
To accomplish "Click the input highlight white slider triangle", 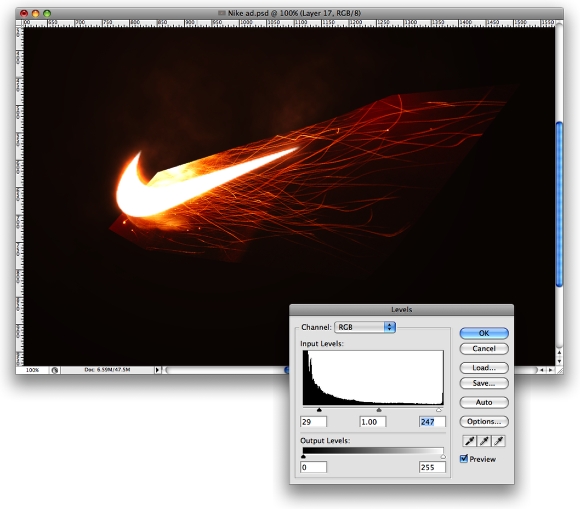I will pyautogui.click(x=439, y=410).
